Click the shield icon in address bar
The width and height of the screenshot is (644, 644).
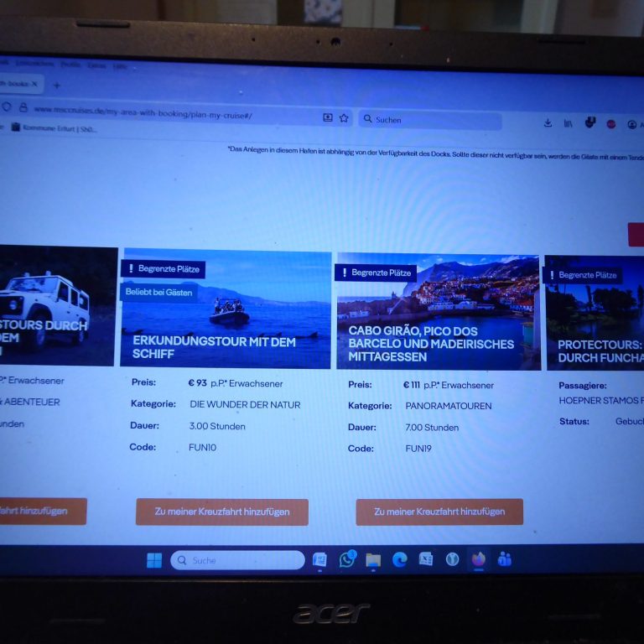tap(7, 107)
